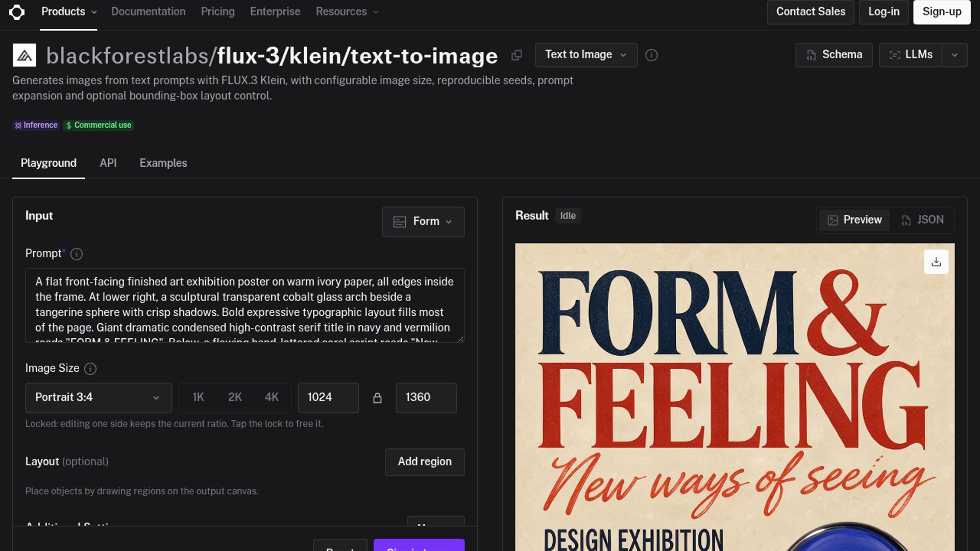
Task: Click the Log-in button
Action: 884,12
